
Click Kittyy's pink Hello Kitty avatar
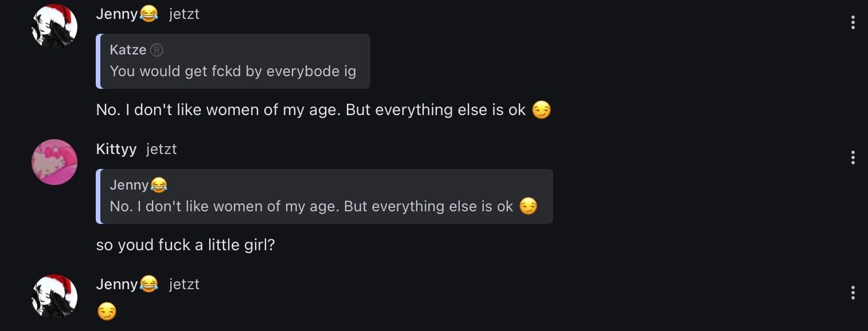pos(54,161)
